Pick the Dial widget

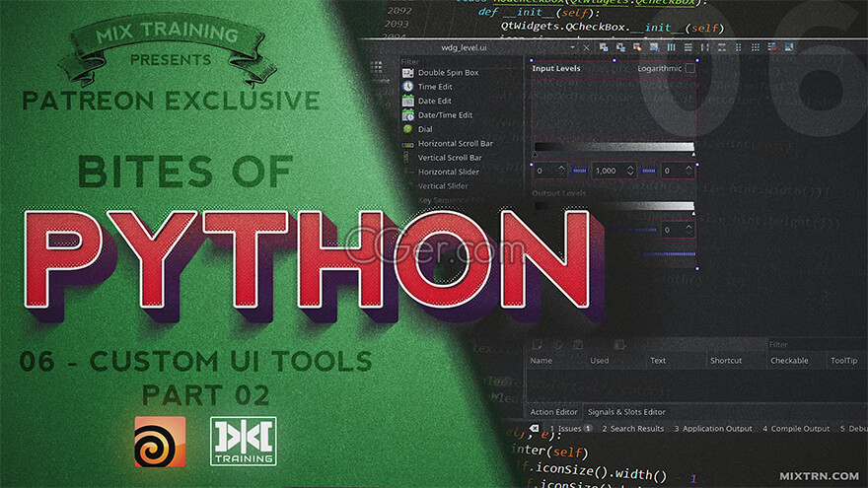[x=417, y=129]
